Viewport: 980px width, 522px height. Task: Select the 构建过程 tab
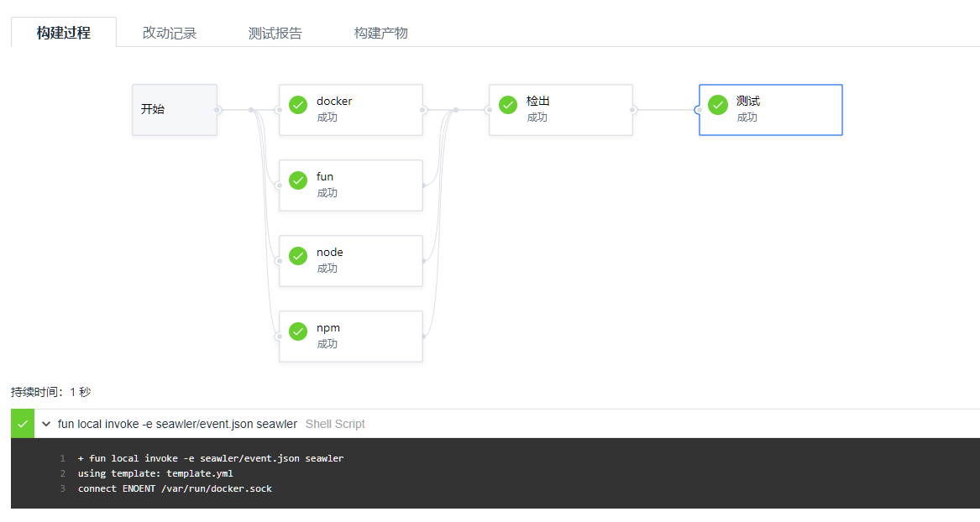click(63, 32)
